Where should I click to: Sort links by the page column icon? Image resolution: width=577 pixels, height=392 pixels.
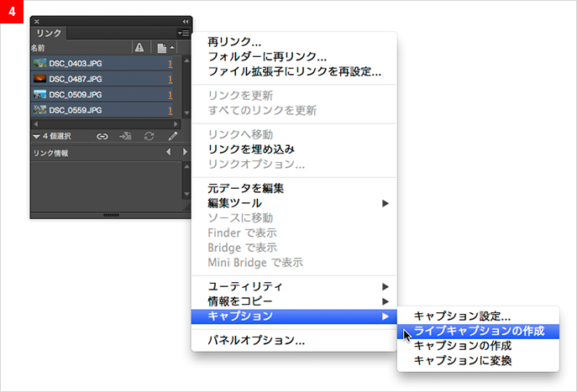160,48
